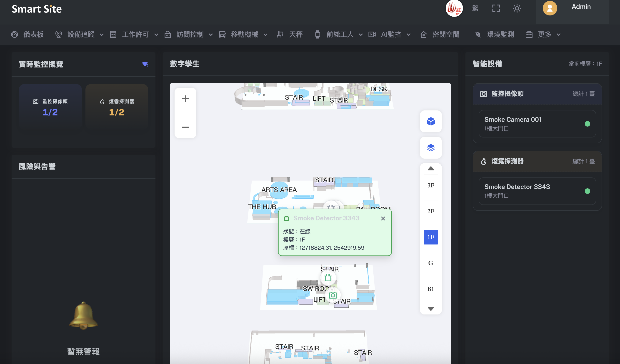Screen dimensions: 620x364
Task: Click the 監控攝像頭 section camera icon
Action: click(x=483, y=94)
